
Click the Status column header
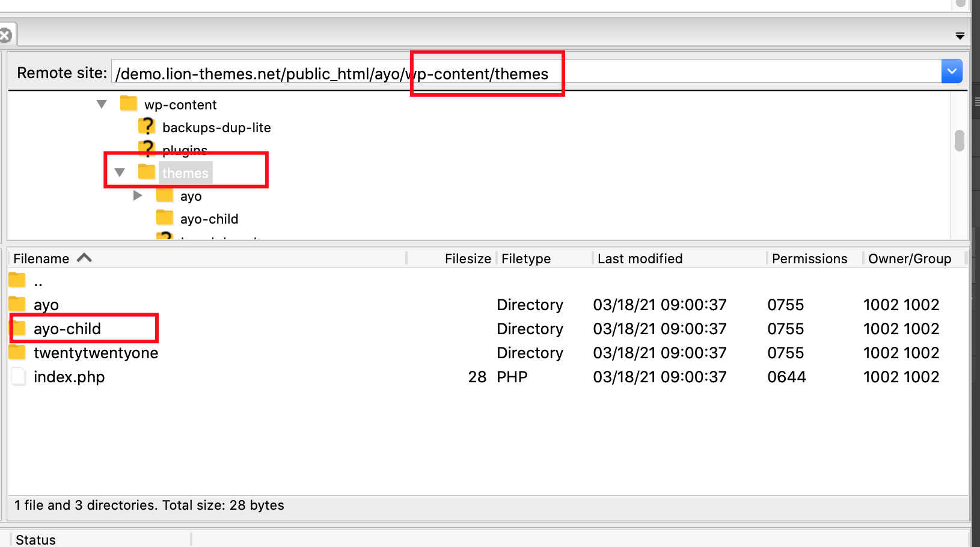36,540
